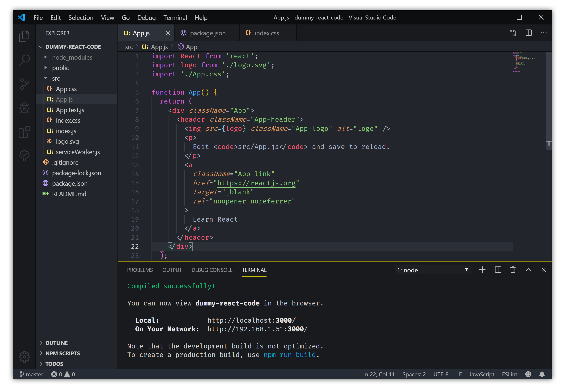This screenshot has height=392, width=564.
Task: Click the feedback smiley in status bar
Action: coord(528,374)
